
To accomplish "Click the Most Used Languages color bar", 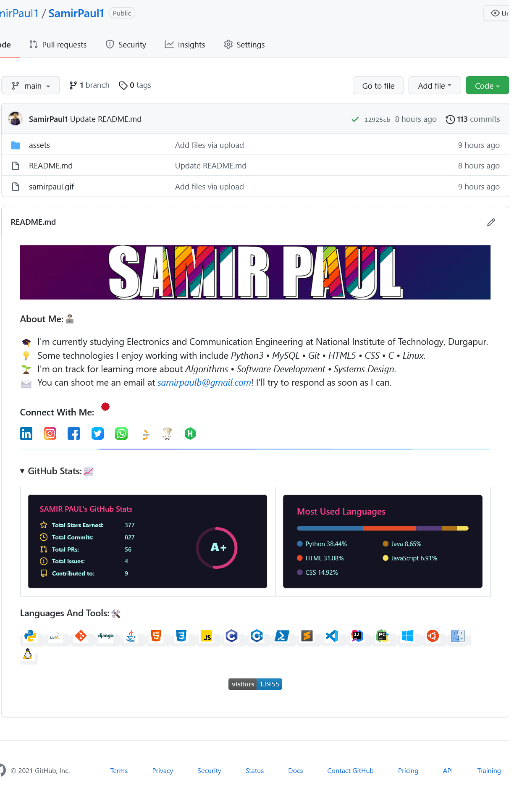I will click(383, 528).
